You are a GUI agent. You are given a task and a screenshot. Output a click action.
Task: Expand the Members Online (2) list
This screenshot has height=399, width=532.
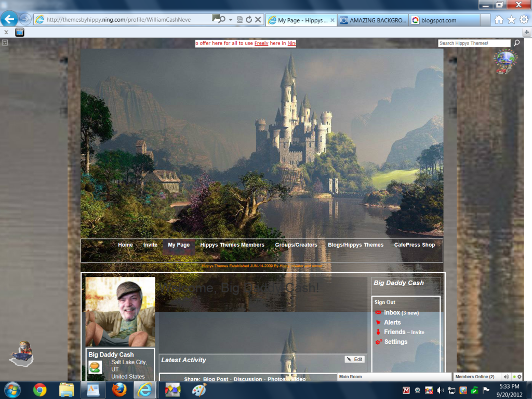(475, 377)
